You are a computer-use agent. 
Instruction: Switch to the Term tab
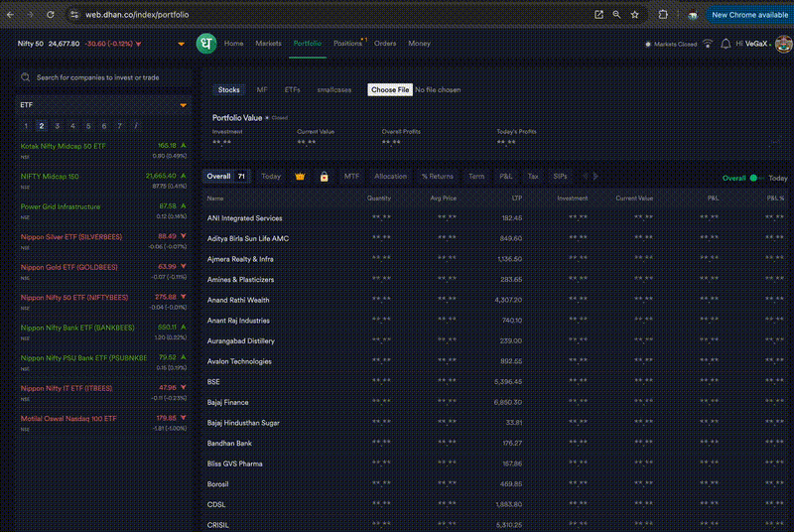[x=476, y=177]
